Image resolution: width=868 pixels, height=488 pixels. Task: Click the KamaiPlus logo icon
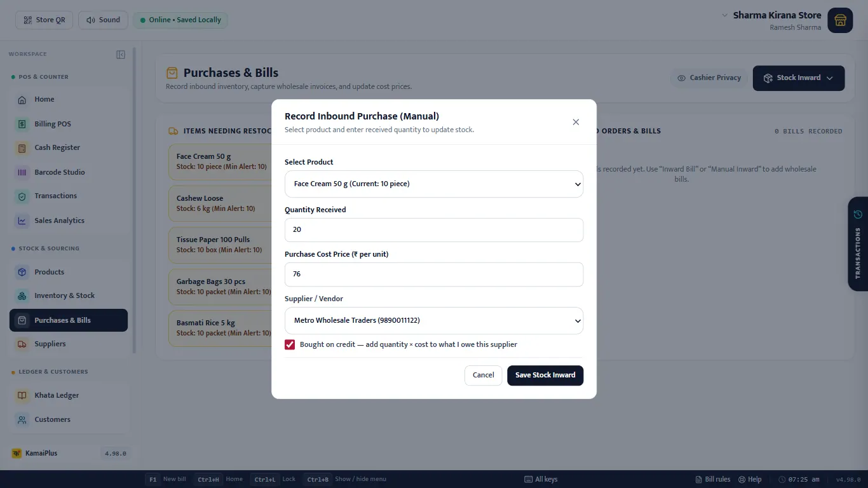(x=17, y=453)
